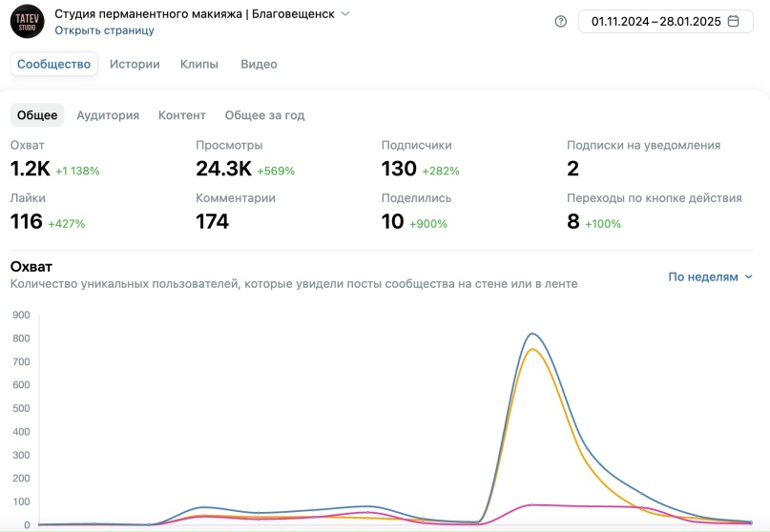
Task: Switch to the 'Сообщество' tab
Action: pyautogui.click(x=54, y=64)
